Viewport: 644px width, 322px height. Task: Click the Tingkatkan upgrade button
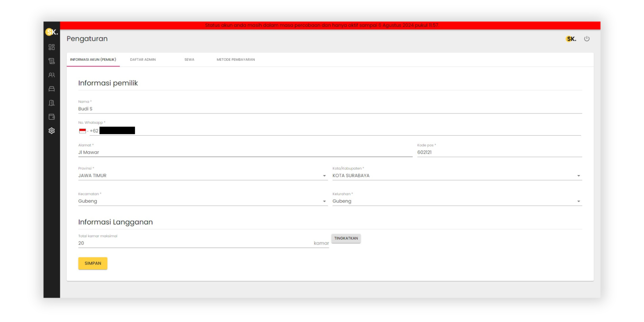[346, 239]
